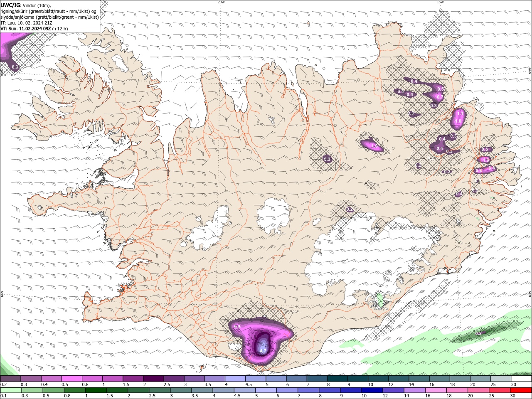Viewport: 532px width, 399px height.
Task: Select the IT: Lau. 10. 02. 2024 21Z line
Action: pyautogui.click(x=26, y=23)
